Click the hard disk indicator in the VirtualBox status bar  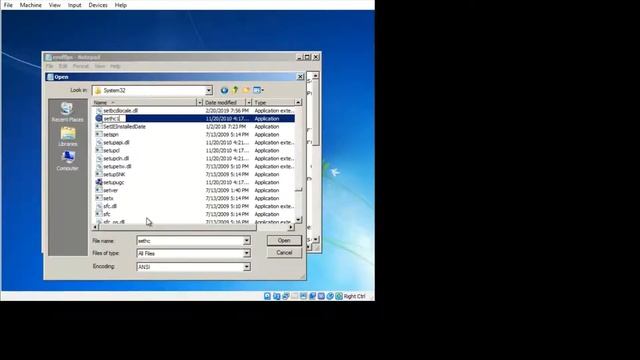click(267, 296)
